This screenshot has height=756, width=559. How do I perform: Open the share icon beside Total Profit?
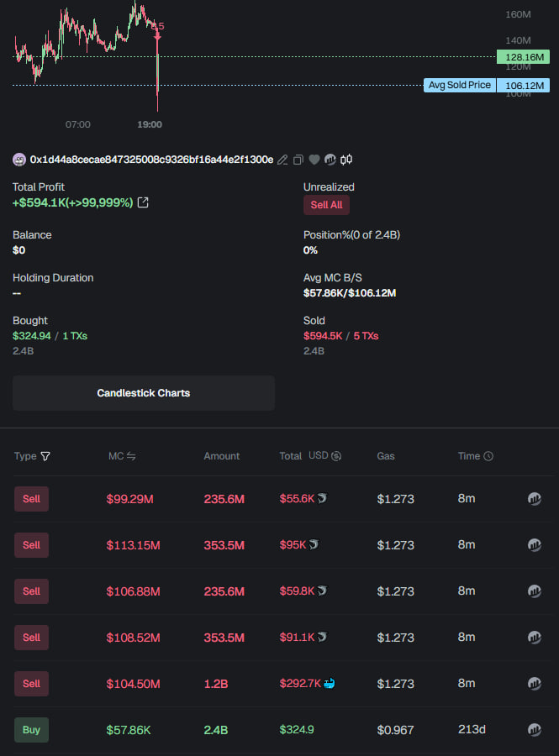tap(143, 202)
